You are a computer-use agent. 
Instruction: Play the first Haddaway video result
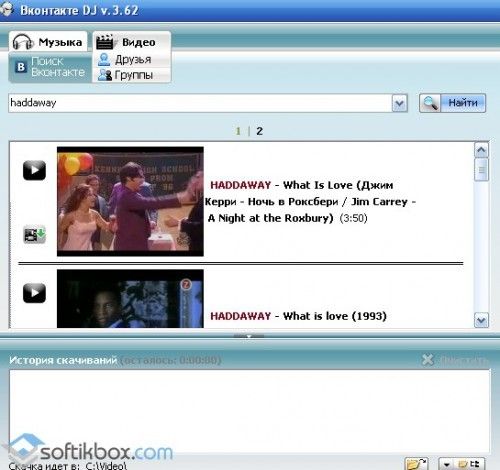[34, 170]
